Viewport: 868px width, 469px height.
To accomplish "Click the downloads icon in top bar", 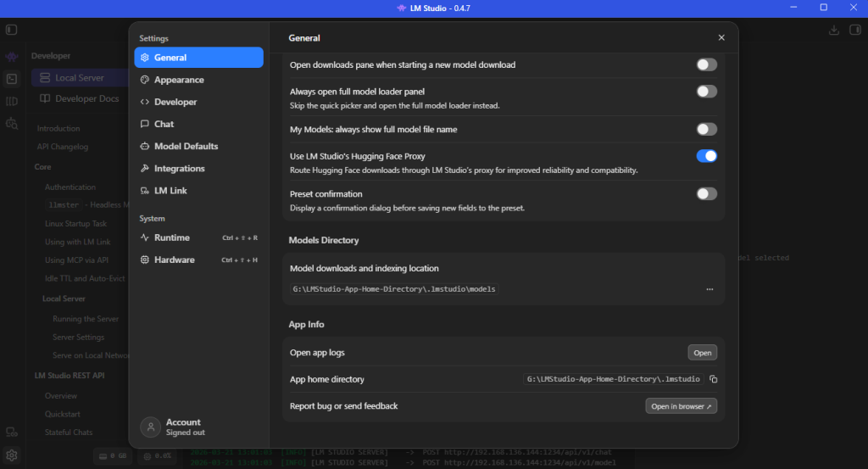I will coord(833,30).
